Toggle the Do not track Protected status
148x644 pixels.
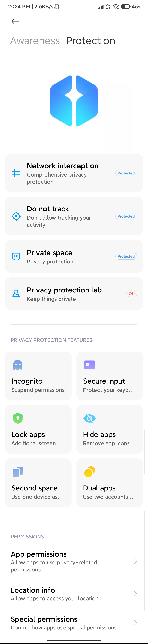(x=126, y=216)
